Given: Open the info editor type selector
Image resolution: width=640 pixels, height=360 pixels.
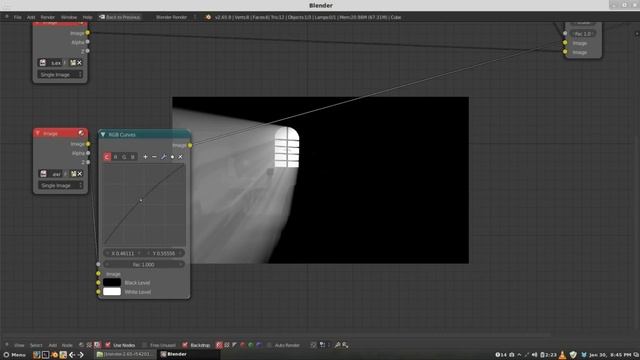Looking at the screenshot, I should pyautogui.click(x=7, y=17).
